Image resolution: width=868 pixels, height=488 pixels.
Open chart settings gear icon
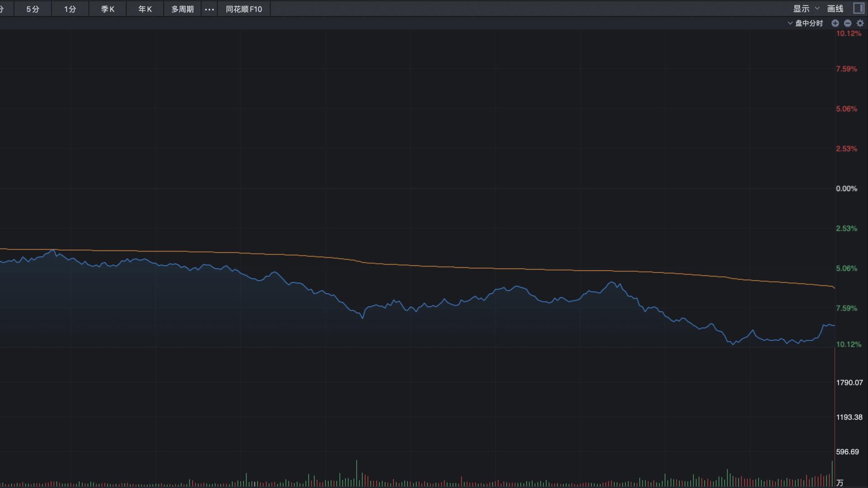coord(860,23)
